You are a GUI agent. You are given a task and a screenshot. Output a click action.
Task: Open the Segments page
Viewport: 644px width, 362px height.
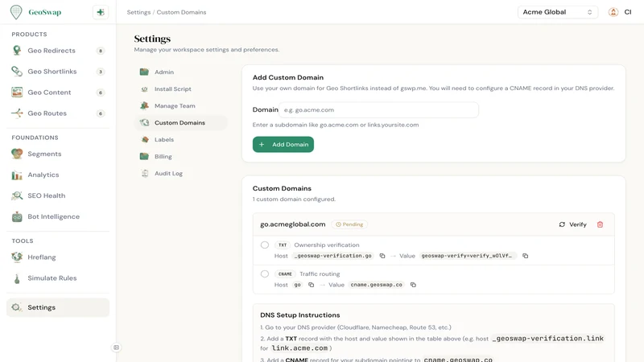(58, 154)
